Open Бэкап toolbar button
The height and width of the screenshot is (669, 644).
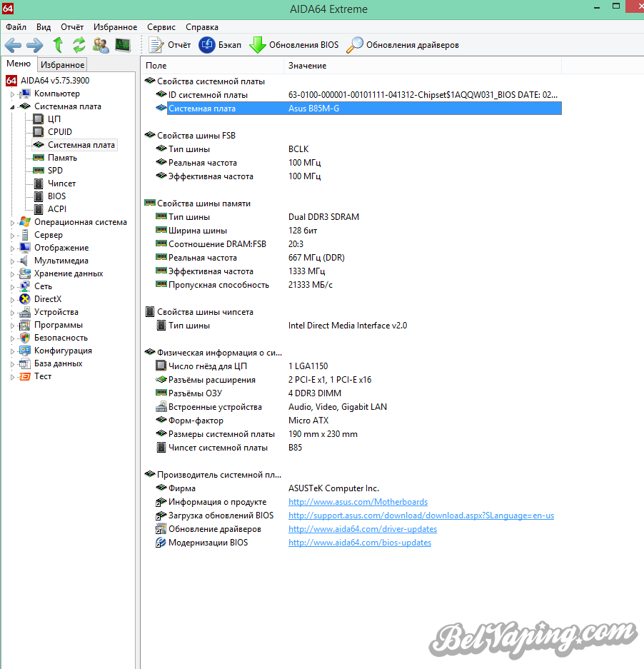[x=220, y=45]
